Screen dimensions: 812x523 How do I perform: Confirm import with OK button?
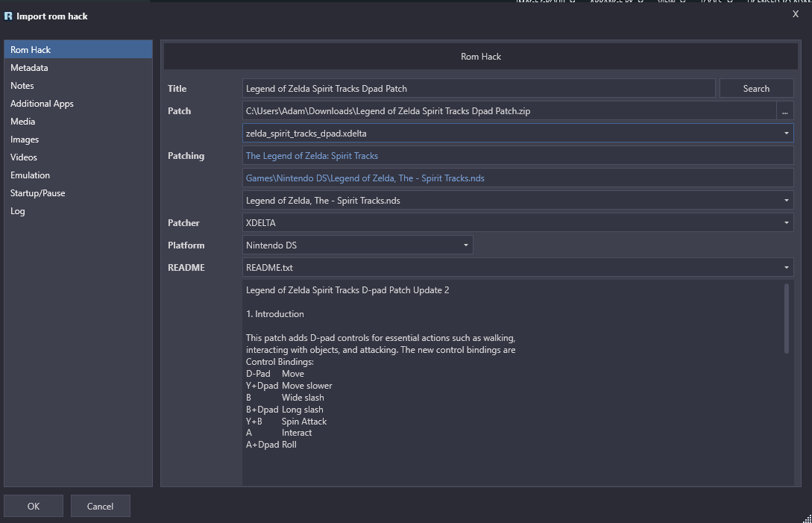[34, 506]
